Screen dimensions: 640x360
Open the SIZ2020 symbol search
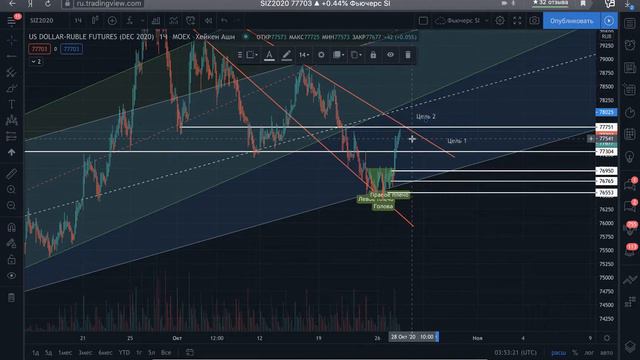point(42,20)
